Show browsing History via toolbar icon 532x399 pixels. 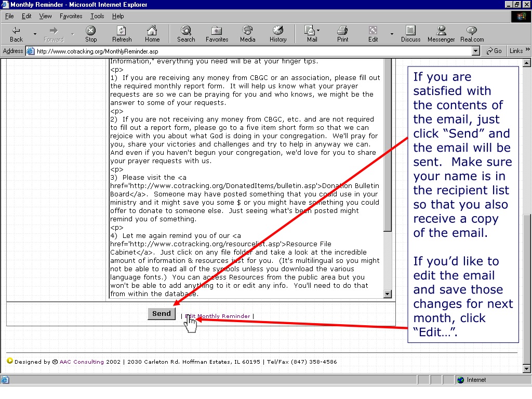point(278,34)
